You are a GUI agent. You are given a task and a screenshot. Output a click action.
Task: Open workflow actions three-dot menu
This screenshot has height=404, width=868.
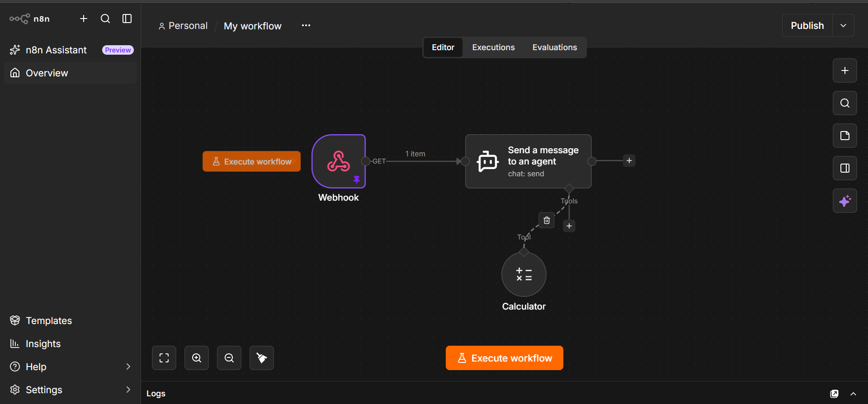pyautogui.click(x=306, y=25)
